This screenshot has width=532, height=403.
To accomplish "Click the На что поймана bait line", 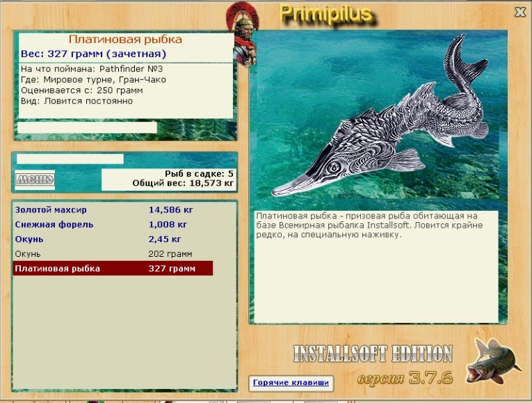I will click(92, 69).
